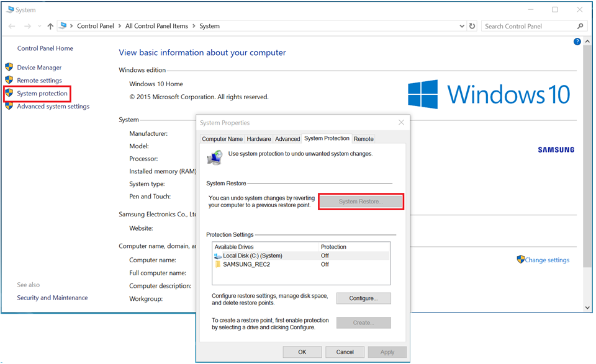Click the shield icon beside Advanced system settings
Screen dimensions: 596x364
pos(9,106)
